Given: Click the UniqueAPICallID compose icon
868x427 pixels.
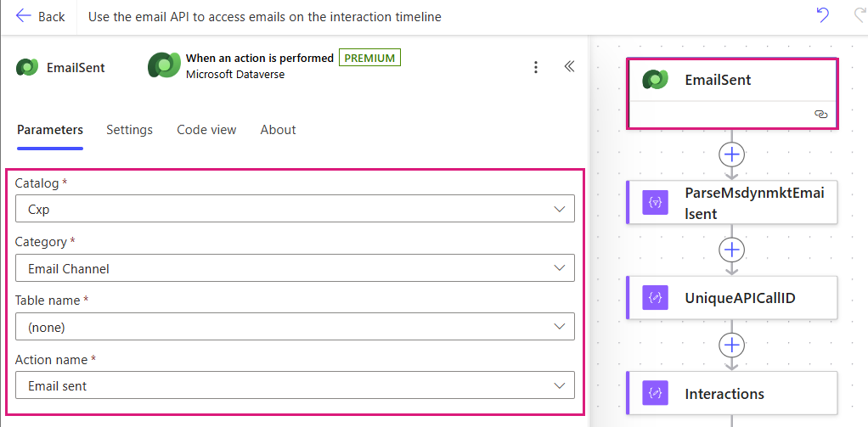Looking at the screenshot, I should click(x=656, y=298).
